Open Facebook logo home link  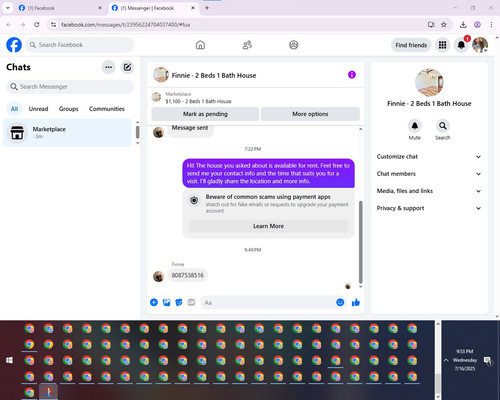tap(14, 45)
